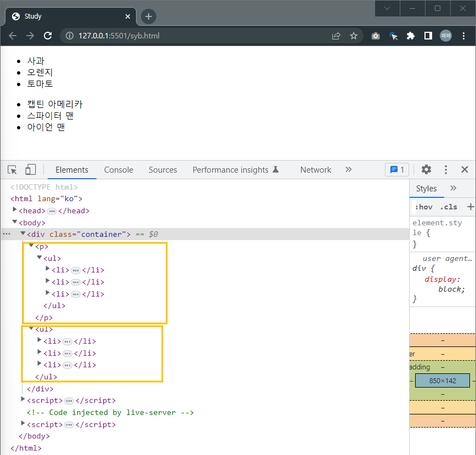View site information icon
476x455 pixels.
[x=70, y=36]
